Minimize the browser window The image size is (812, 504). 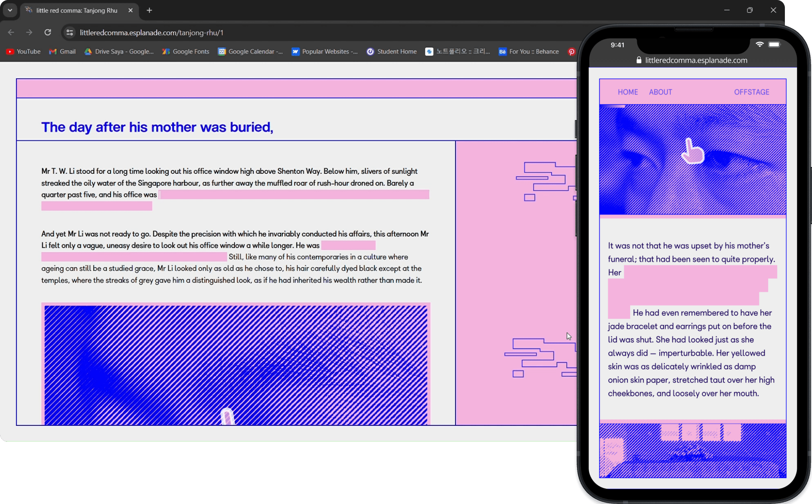pyautogui.click(x=727, y=10)
